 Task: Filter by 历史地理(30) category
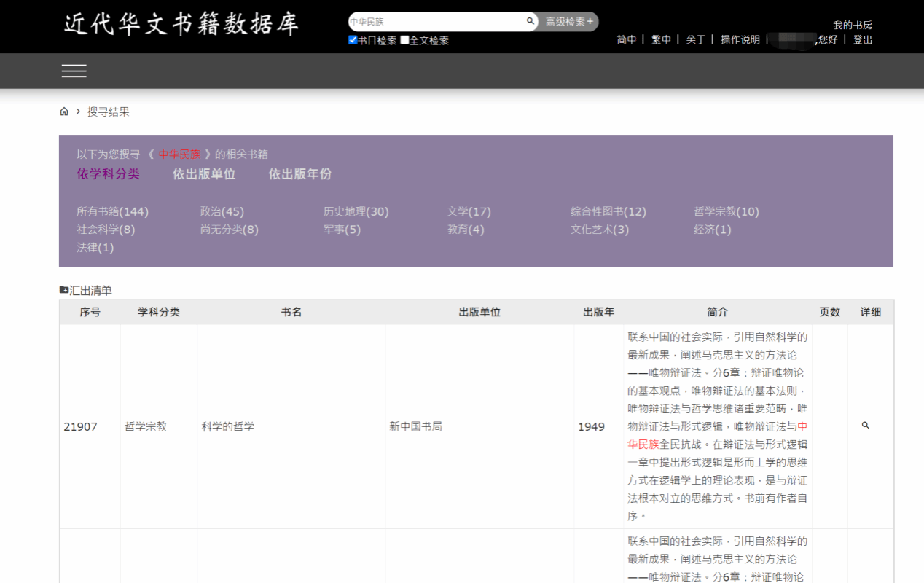356,211
